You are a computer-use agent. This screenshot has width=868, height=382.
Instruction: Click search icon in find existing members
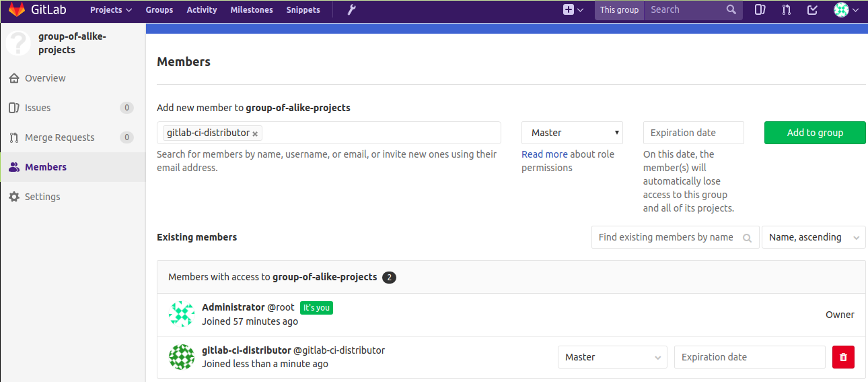(747, 238)
